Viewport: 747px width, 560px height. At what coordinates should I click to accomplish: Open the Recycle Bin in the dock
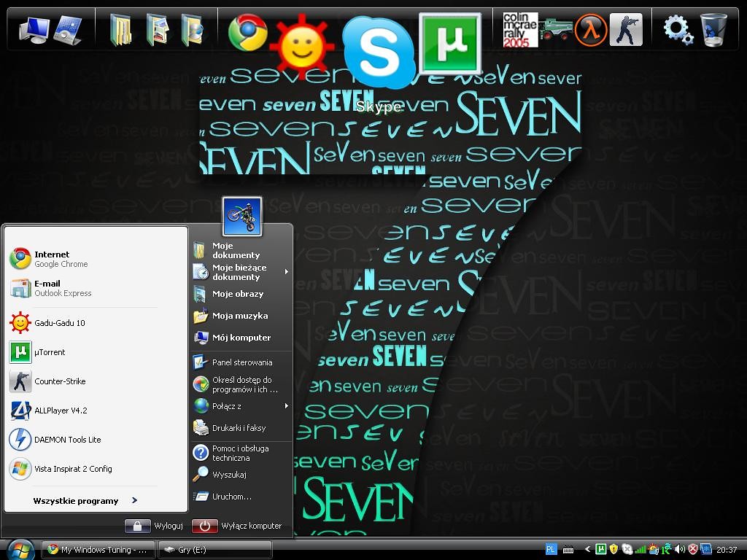[713, 29]
